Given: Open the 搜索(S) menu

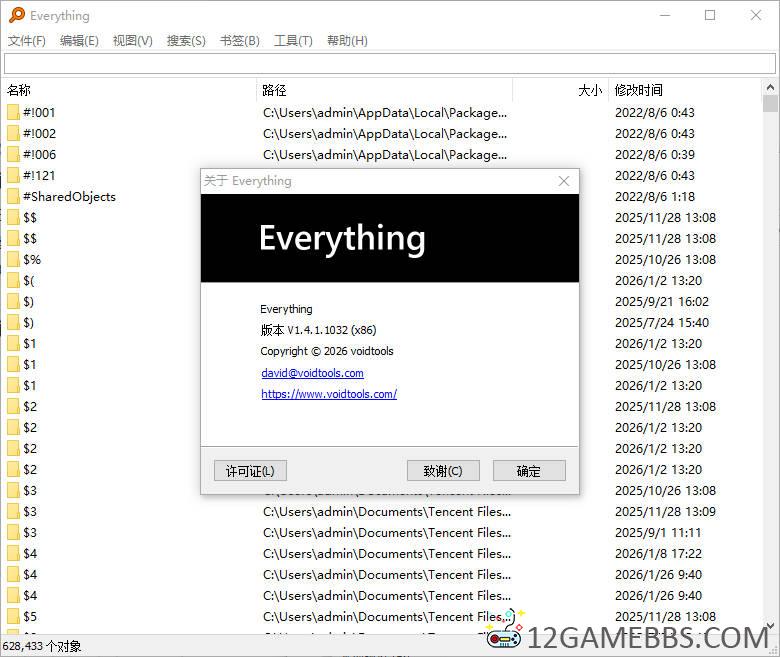Looking at the screenshot, I should point(186,41).
